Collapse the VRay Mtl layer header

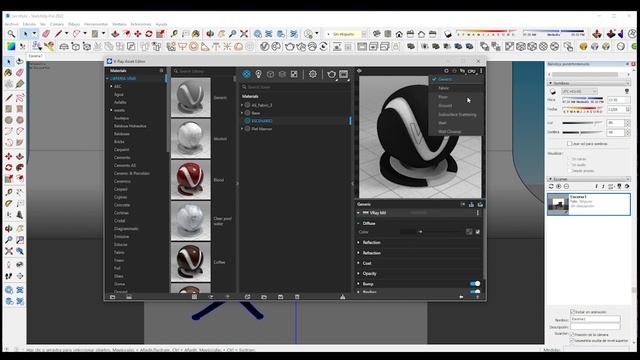click(x=358, y=213)
